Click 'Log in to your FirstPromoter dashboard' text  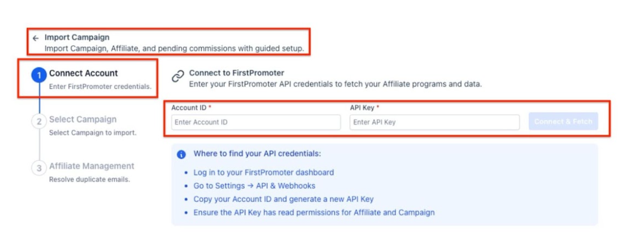263,172
